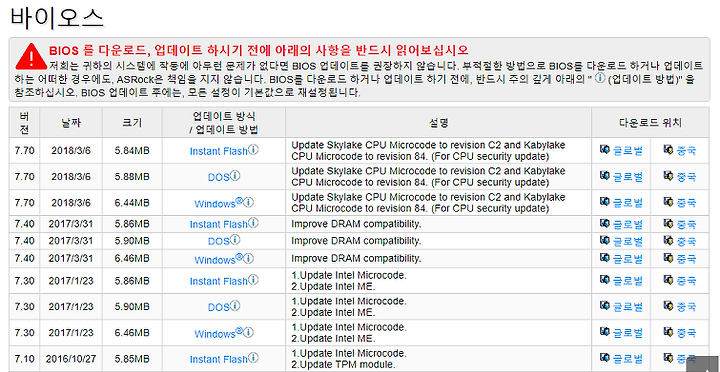Open Instant Flash link for version 7.10
Screen dimensions: 720x372
219,360
